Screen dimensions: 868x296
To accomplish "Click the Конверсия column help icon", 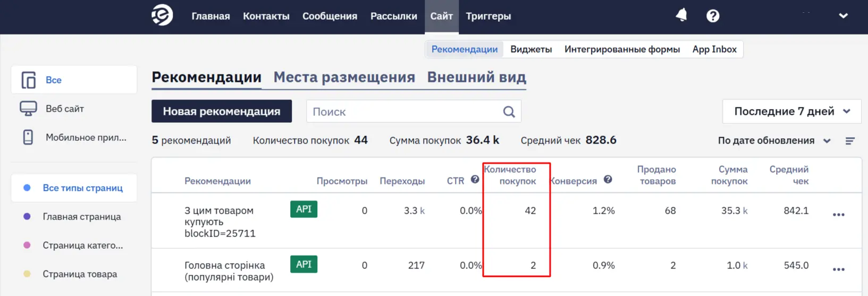I will click(x=608, y=180).
